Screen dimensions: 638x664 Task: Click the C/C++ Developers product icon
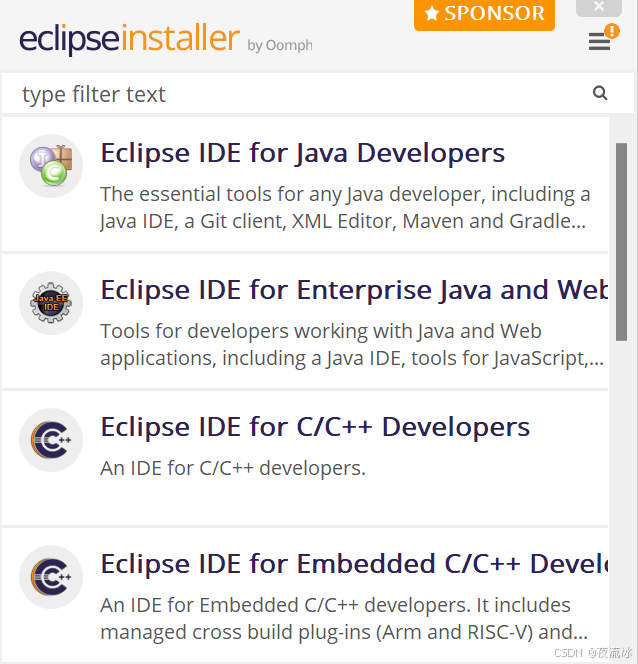51,440
